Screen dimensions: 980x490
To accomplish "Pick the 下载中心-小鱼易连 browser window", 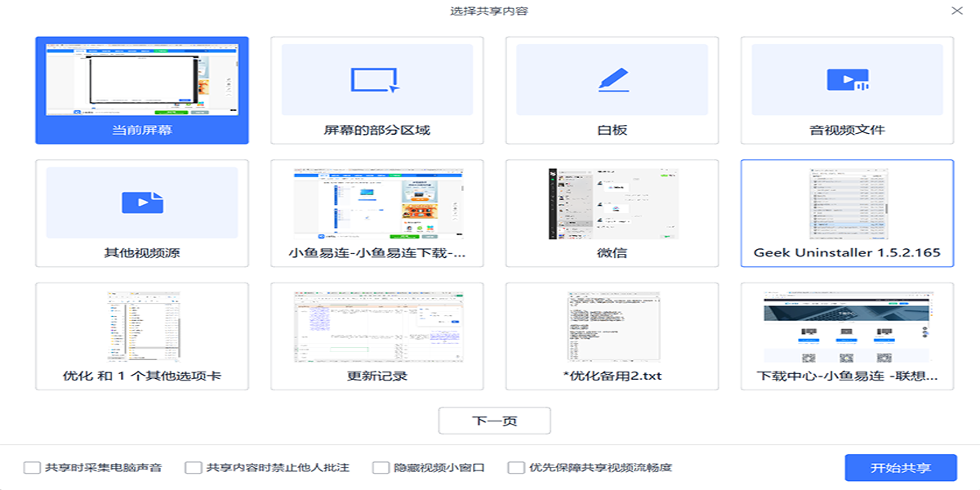I will point(847,327).
